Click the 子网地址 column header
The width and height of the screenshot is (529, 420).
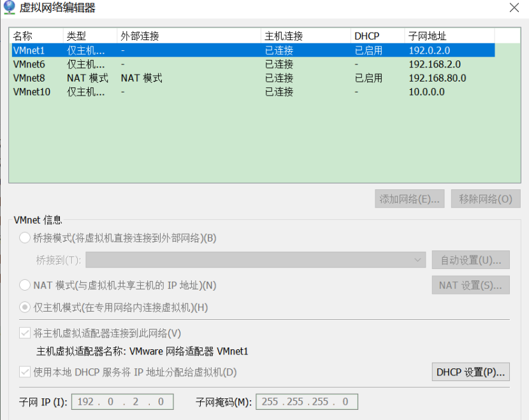point(449,36)
